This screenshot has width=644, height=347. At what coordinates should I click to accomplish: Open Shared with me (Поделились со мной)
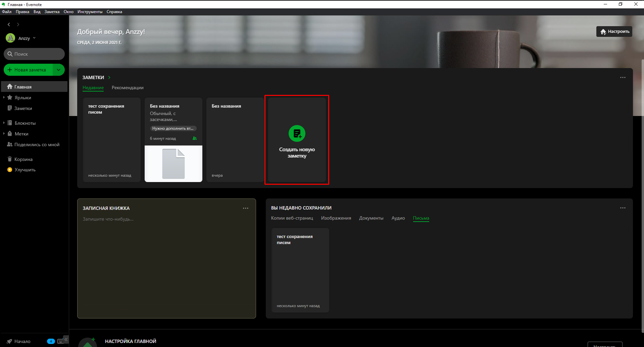point(37,144)
